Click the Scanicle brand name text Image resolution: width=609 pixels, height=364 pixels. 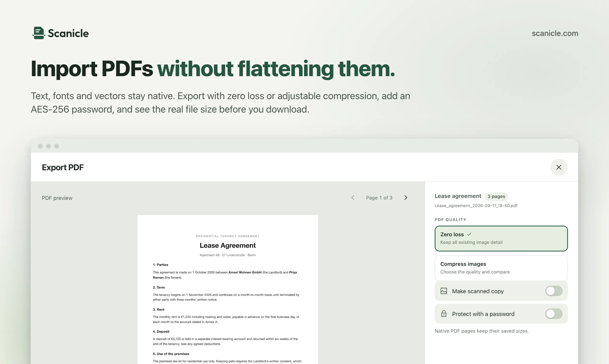pos(68,33)
